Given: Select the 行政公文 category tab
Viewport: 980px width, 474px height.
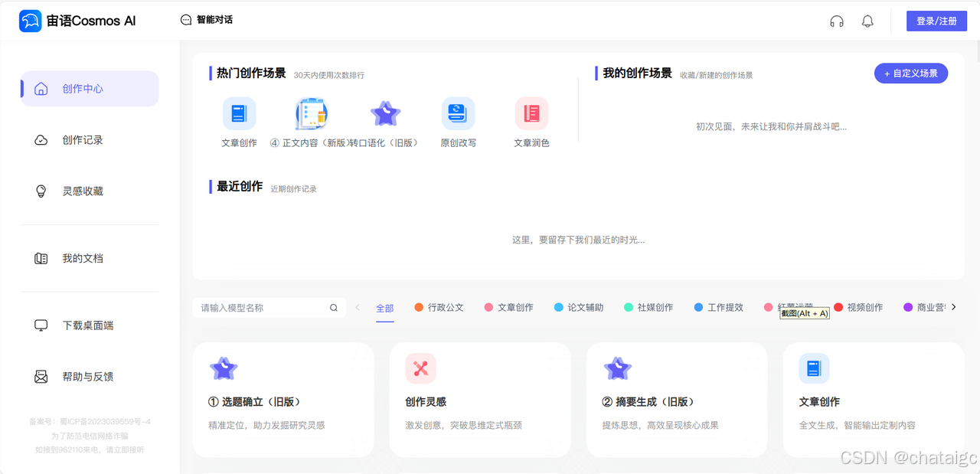Looking at the screenshot, I should point(439,307).
